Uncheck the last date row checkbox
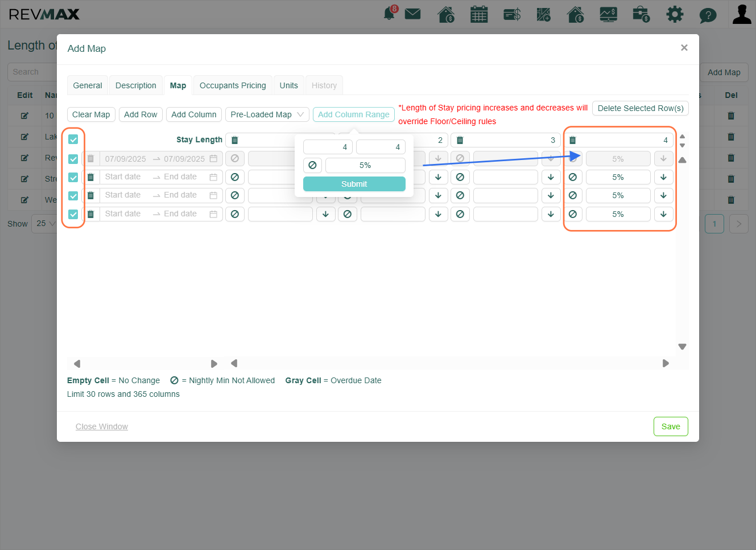The image size is (756, 550). click(73, 214)
